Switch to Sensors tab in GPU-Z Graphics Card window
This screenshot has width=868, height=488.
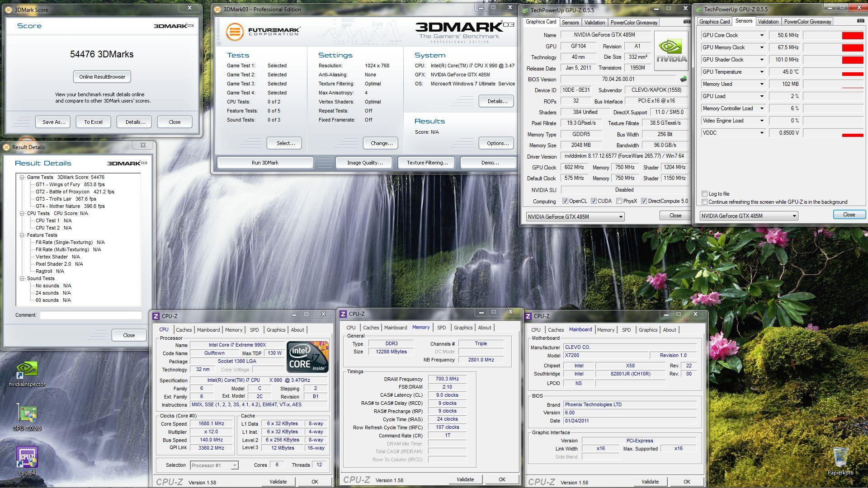570,23
